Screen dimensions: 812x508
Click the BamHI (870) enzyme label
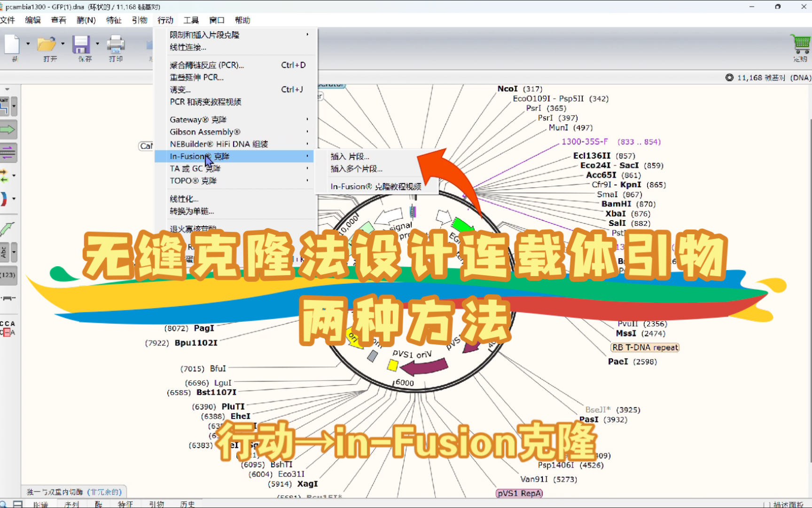click(628, 204)
